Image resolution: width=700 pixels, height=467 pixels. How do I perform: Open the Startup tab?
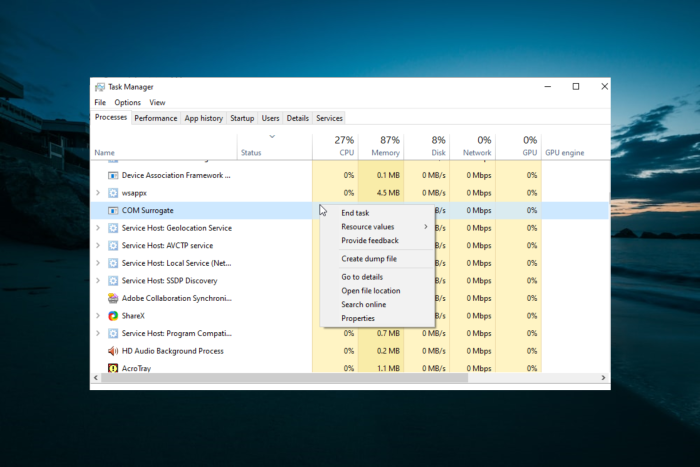(242, 118)
